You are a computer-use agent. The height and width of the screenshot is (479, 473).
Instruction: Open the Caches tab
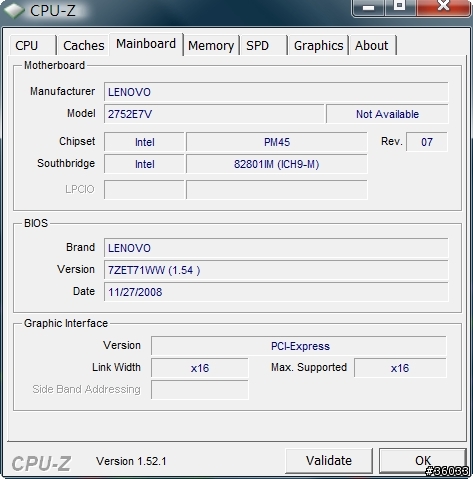(83, 45)
